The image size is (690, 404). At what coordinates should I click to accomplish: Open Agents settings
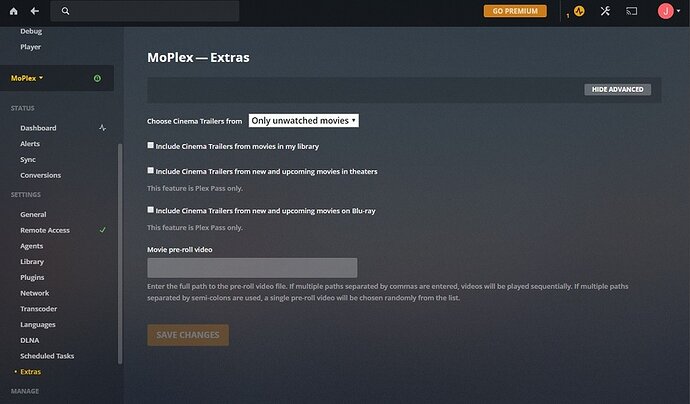(x=32, y=246)
